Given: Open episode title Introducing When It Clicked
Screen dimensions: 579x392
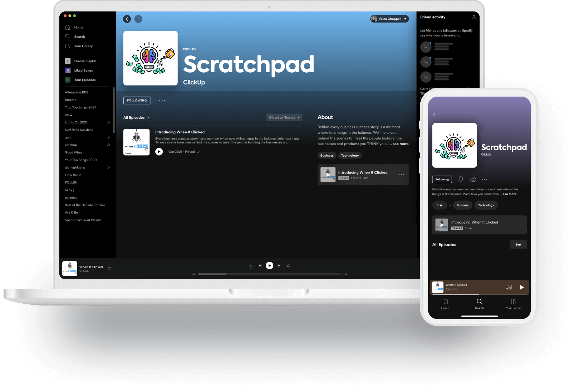Looking at the screenshot, I should click(180, 132).
